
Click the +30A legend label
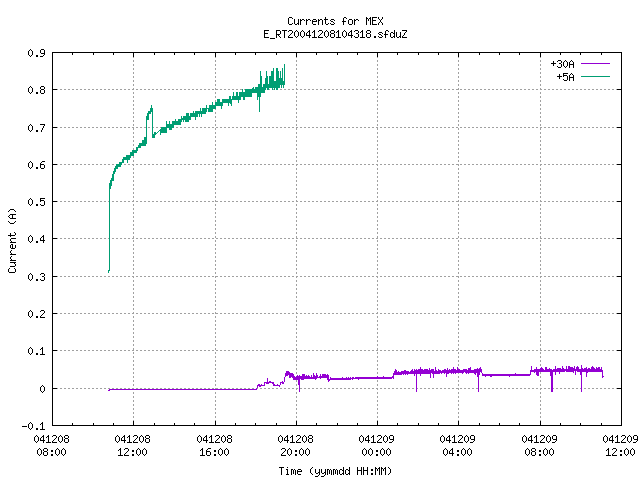tap(562, 64)
